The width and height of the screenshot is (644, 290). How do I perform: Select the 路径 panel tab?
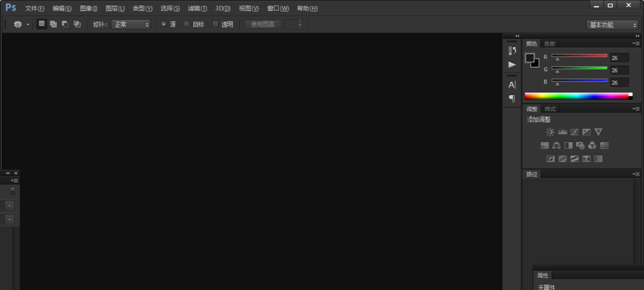pyautogui.click(x=531, y=174)
